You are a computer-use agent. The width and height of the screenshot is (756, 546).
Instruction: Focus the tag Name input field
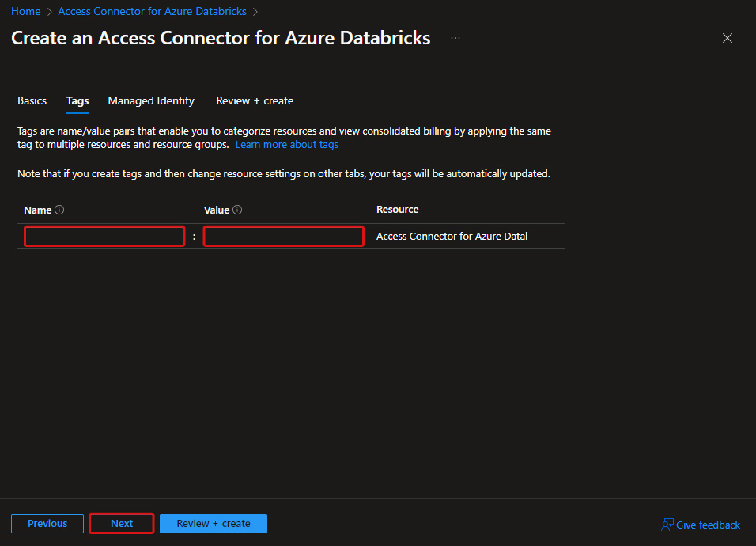[x=104, y=237]
